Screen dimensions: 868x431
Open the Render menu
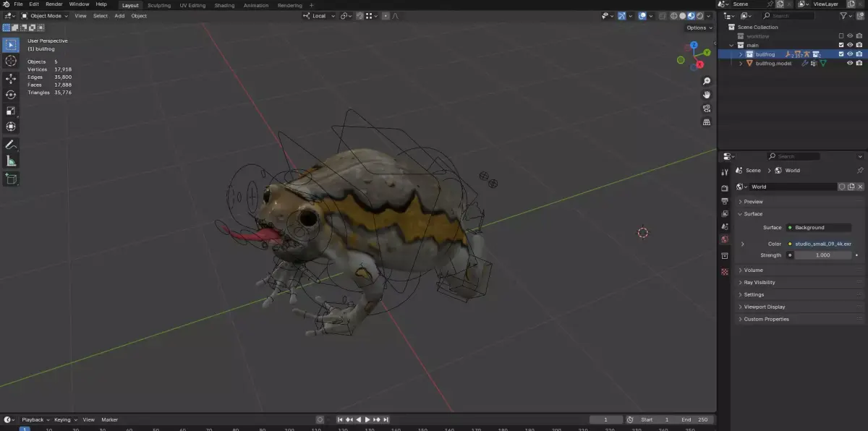coord(54,4)
